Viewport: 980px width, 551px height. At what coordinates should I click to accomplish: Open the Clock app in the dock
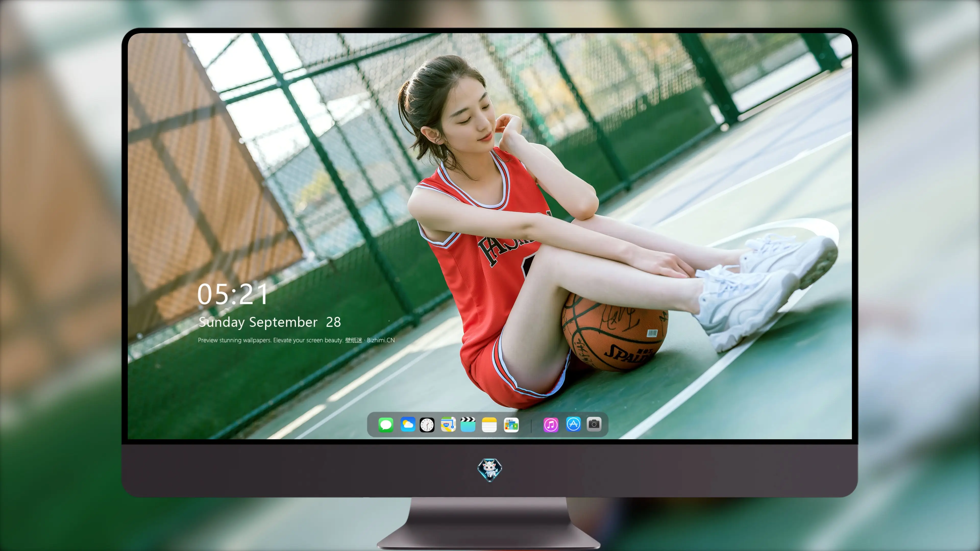point(427,425)
